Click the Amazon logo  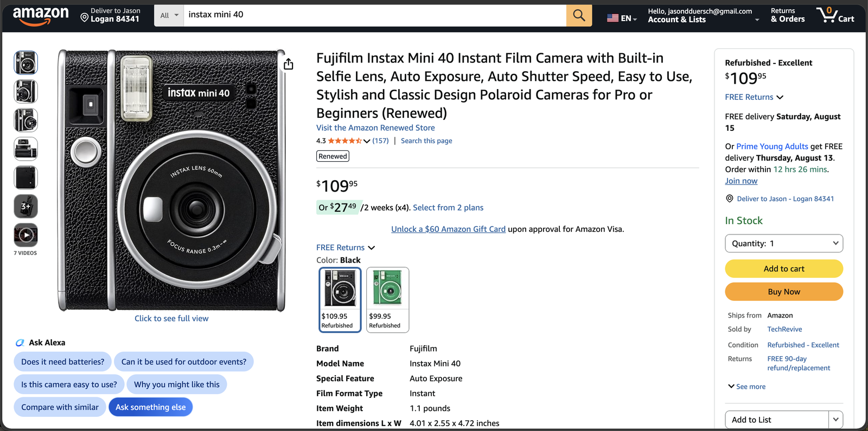[x=41, y=16]
